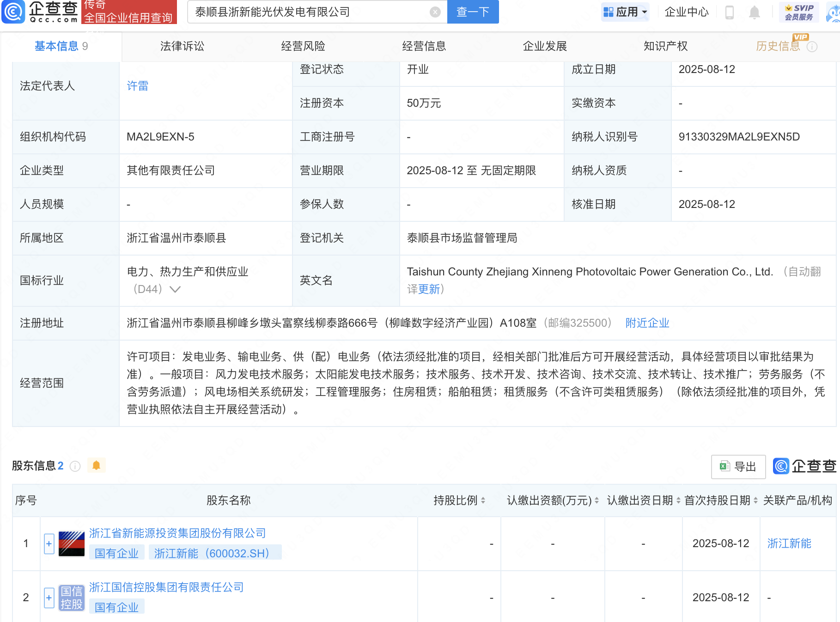840x622 pixels.
Task: Click 浙江新能 related product link
Action: (789, 543)
